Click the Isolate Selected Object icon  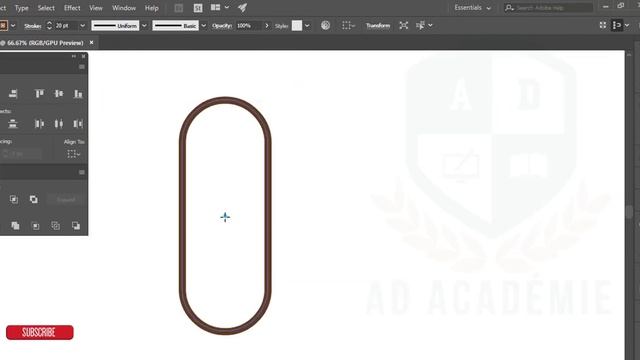point(404,25)
